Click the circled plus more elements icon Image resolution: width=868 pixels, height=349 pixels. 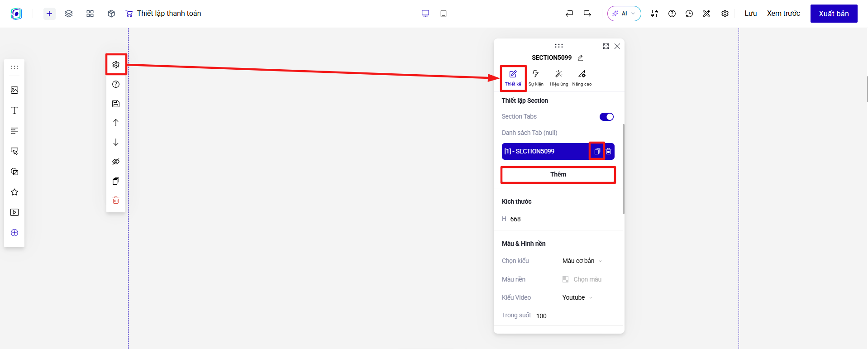[x=14, y=233]
